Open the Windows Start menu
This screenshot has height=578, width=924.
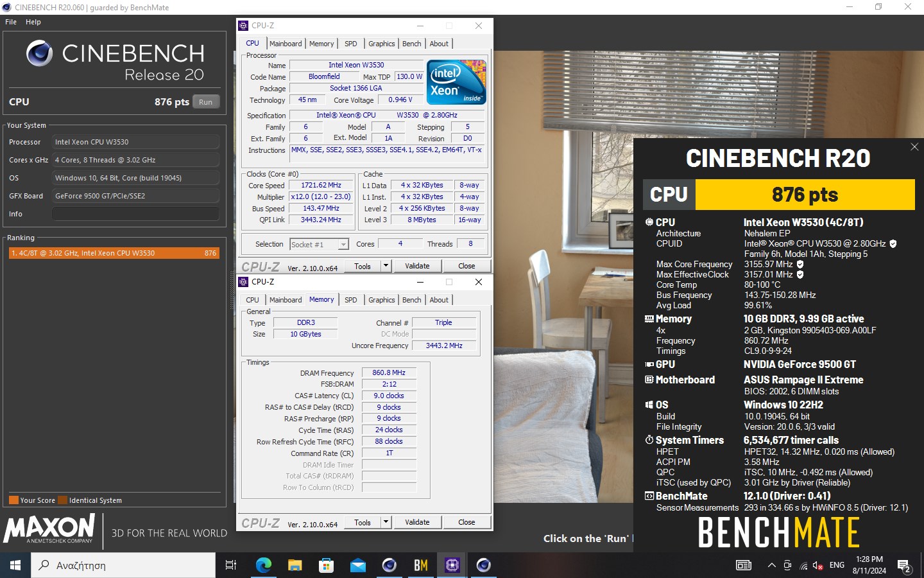coord(15,565)
